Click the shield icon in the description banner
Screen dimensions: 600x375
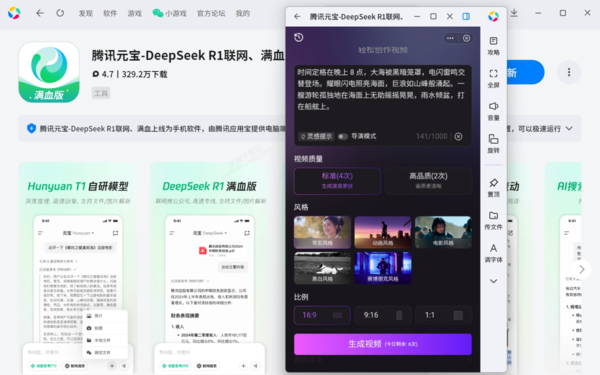[x=31, y=129]
